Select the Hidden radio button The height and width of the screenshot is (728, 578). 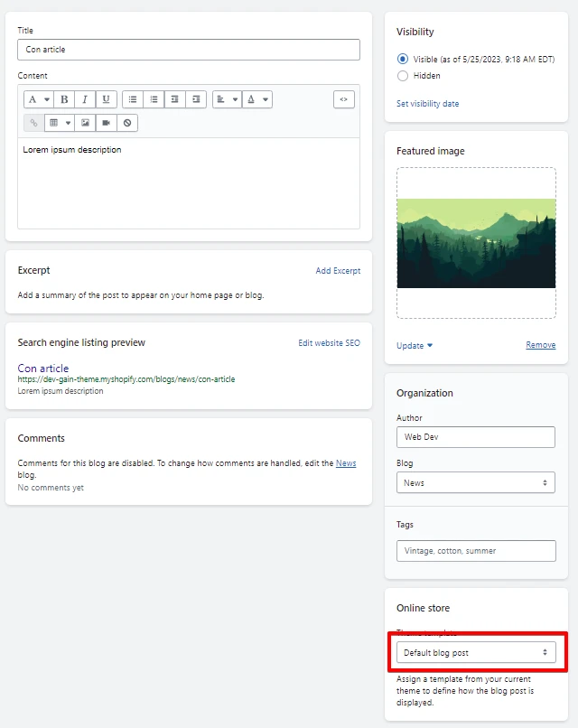click(x=403, y=76)
